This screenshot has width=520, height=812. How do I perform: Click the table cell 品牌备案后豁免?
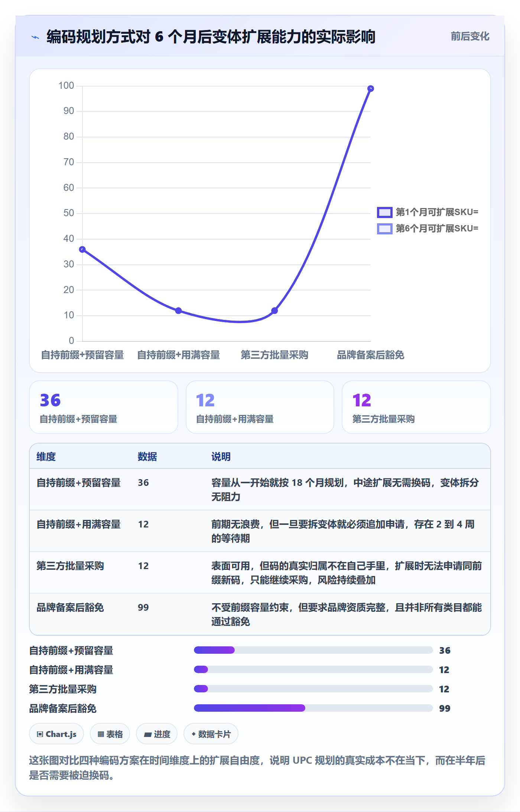coord(70,607)
